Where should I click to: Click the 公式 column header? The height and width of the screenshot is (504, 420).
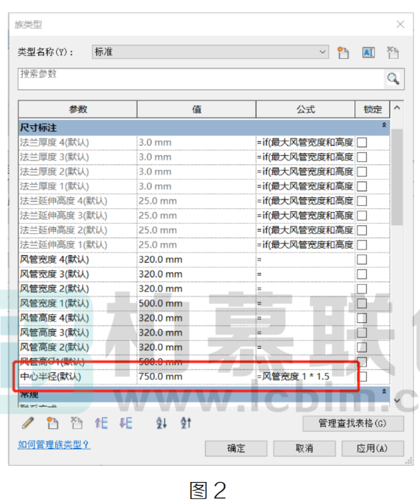point(305,110)
